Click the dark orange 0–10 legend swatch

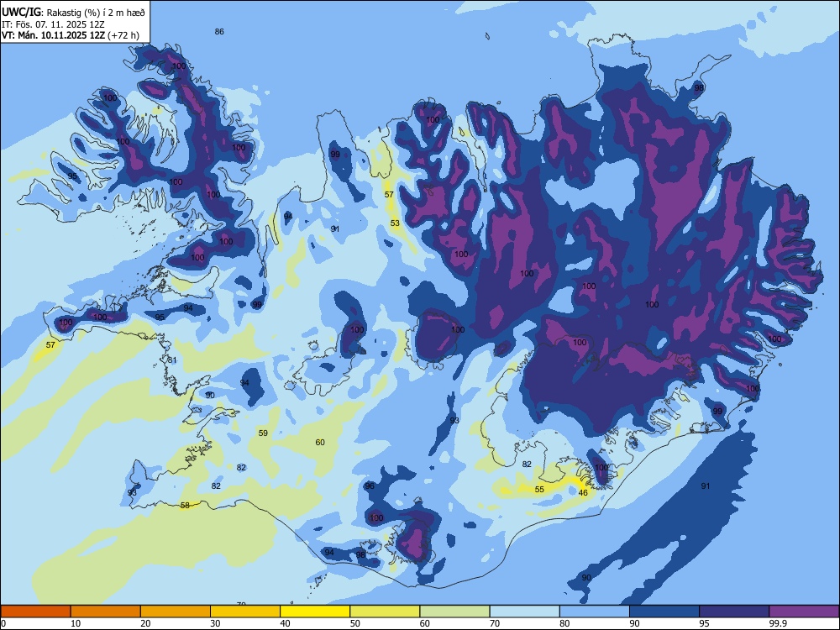(x=35, y=612)
